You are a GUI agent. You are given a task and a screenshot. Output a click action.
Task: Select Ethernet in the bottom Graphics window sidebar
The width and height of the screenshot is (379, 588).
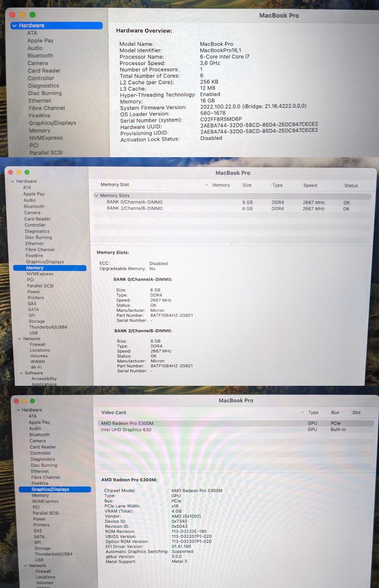coord(40,471)
